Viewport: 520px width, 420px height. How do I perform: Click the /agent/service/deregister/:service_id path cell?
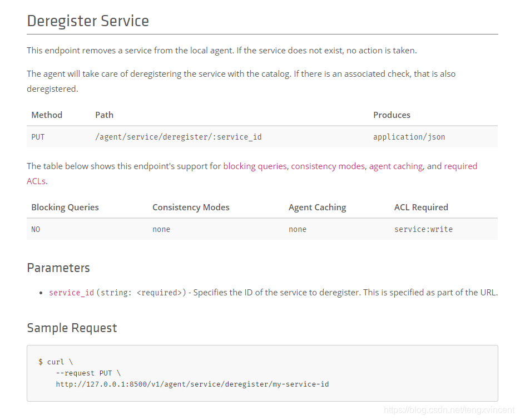[179, 137]
